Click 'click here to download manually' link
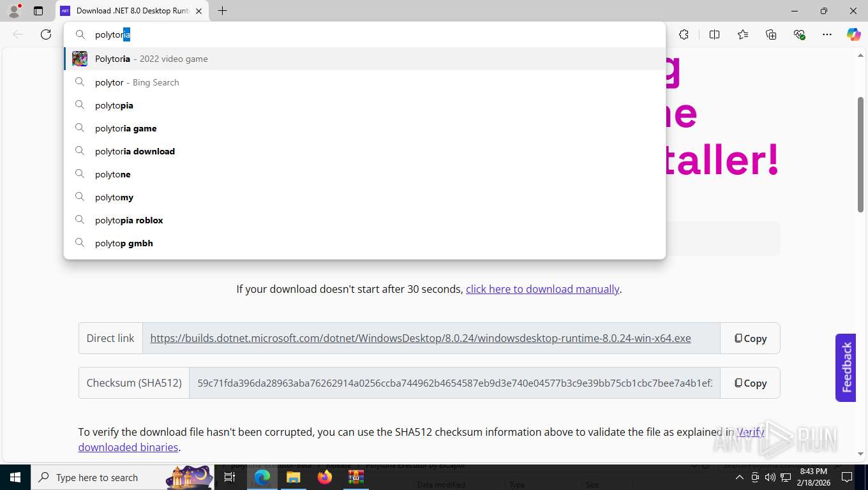This screenshot has width=868, height=490. coord(542,289)
